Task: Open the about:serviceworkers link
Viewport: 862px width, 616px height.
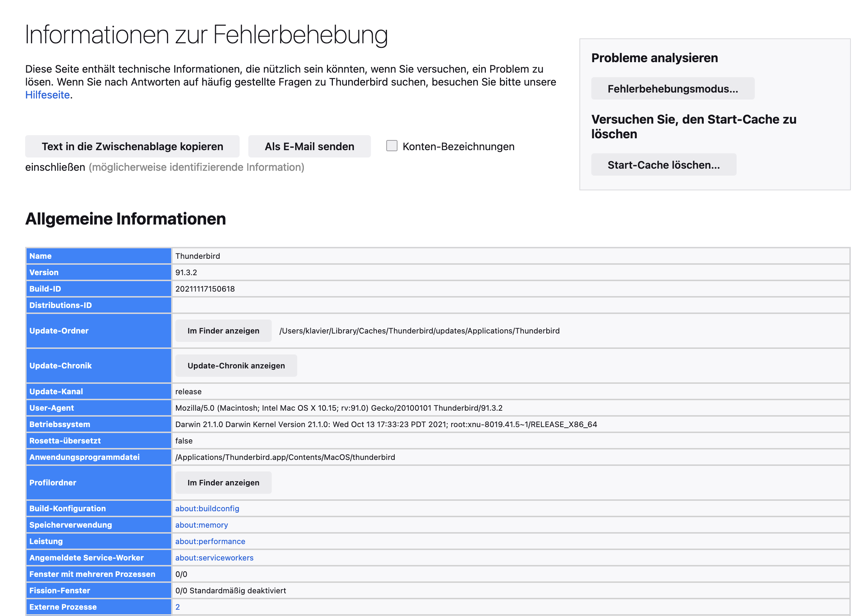Action: click(214, 558)
